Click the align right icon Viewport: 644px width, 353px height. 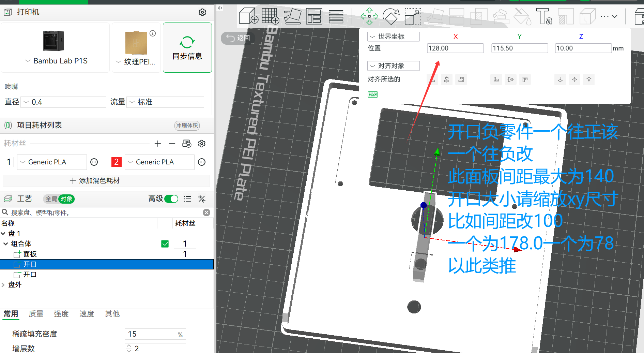pos(461,79)
